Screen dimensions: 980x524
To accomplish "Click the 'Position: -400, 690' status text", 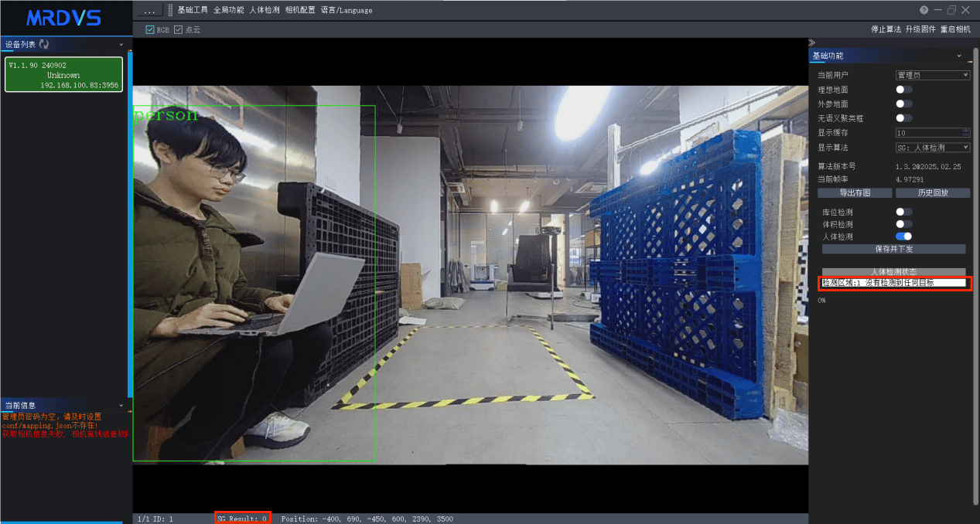I will click(x=367, y=519).
